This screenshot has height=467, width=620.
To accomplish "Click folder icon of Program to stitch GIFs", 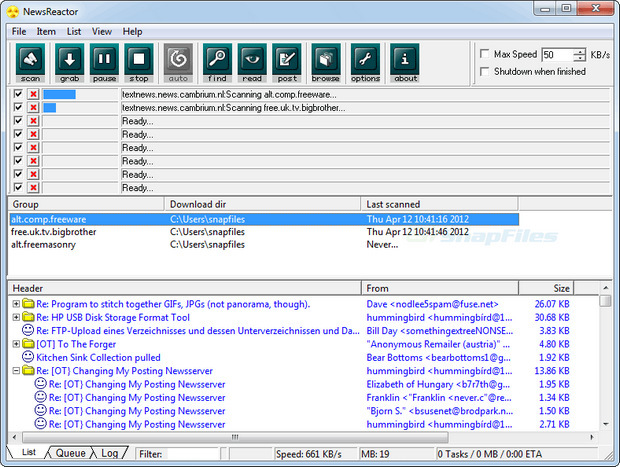I will (x=28, y=303).
